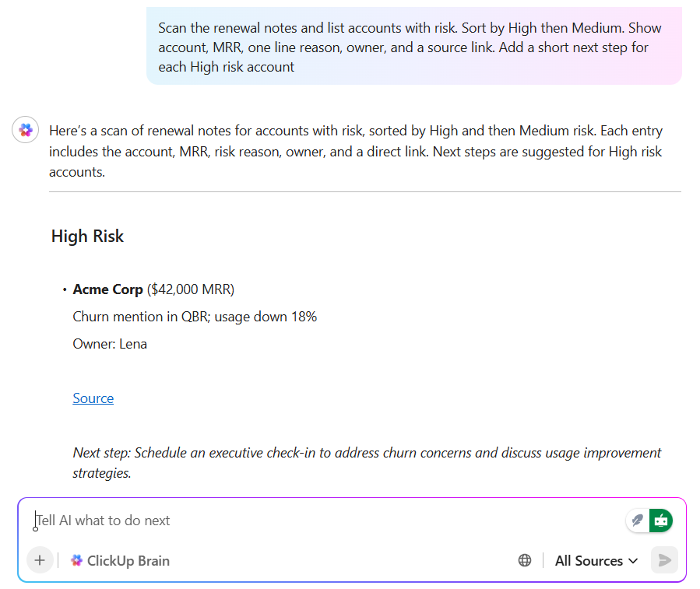This screenshot has height=589, width=700.
Task: Click the plus attach button
Action: click(40, 560)
